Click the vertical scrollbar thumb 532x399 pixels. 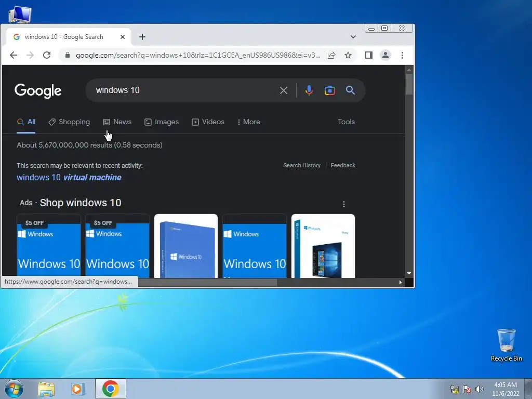coord(409,84)
